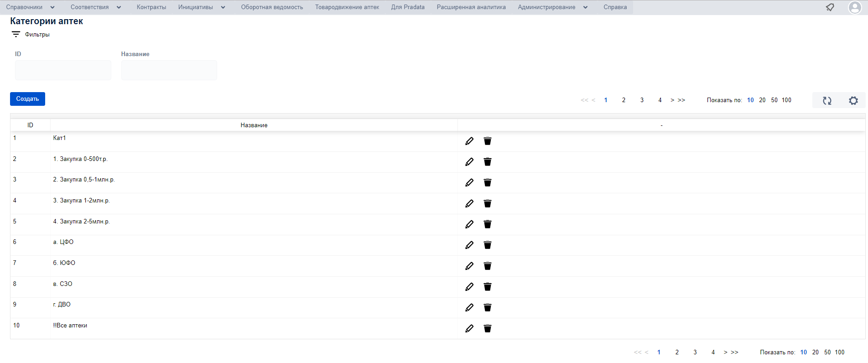This screenshot has width=868, height=363.
Task: Edit the 'б. ЮФО' category
Action: coord(469,266)
